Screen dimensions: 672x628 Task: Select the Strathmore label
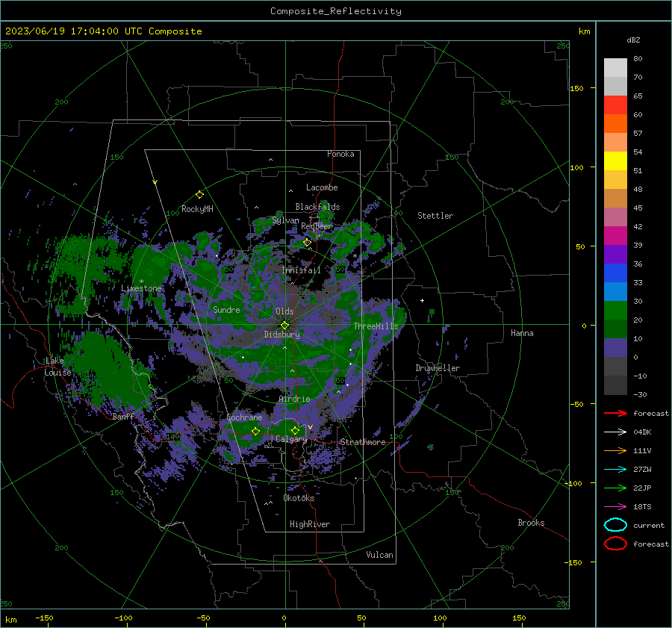pyautogui.click(x=363, y=442)
